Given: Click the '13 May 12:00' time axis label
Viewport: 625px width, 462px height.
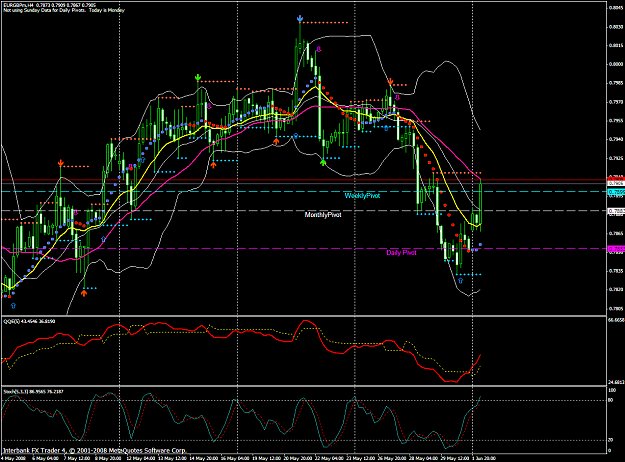Looking at the screenshot, I should click(171, 458).
